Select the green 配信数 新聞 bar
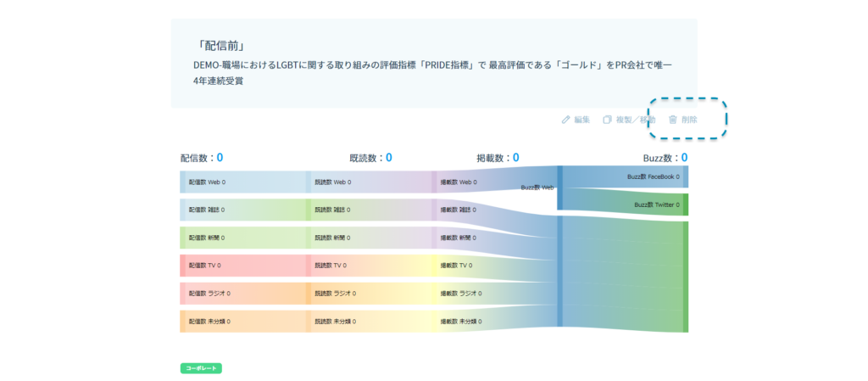This screenshot has height=381, width=868. pyautogui.click(x=207, y=238)
